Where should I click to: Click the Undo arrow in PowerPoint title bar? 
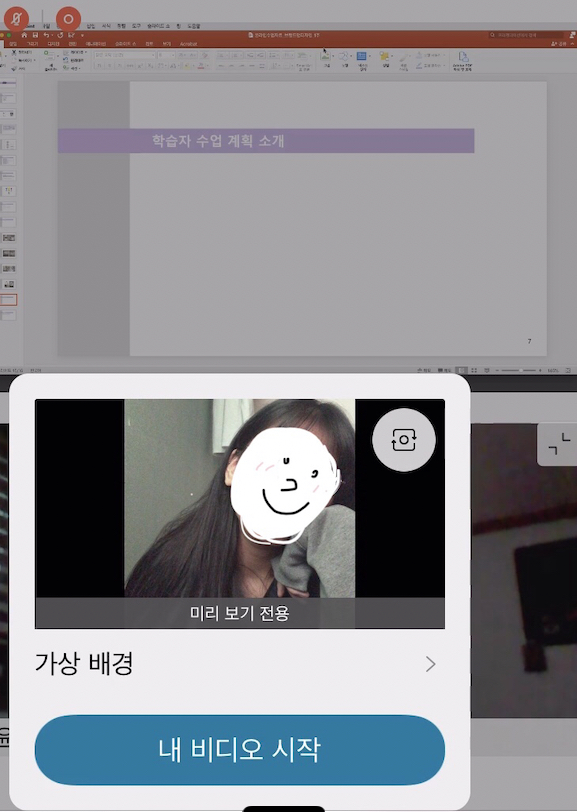(x=47, y=35)
